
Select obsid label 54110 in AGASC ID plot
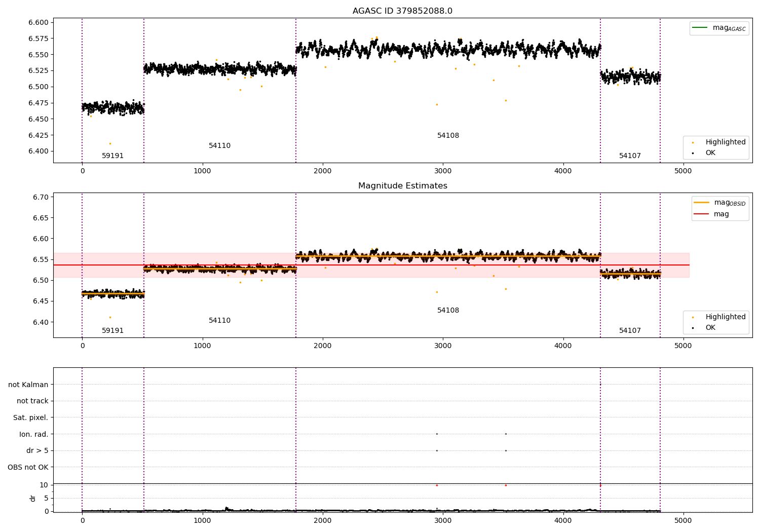pos(219,146)
